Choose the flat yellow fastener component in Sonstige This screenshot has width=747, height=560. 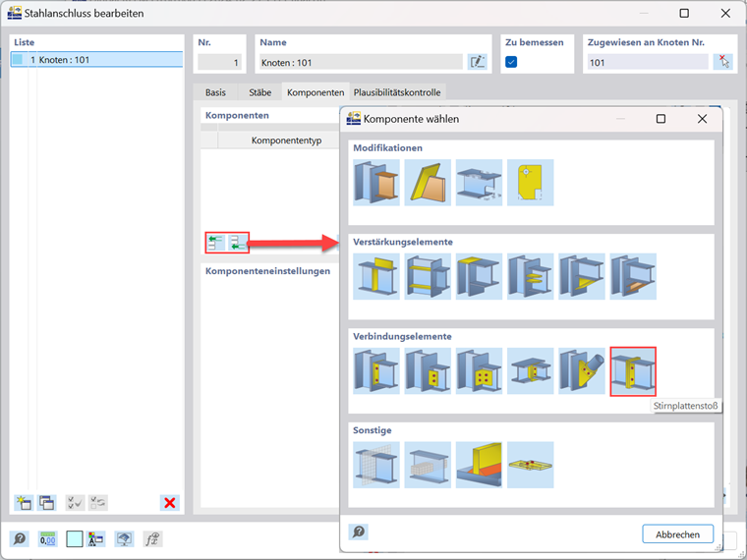(x=530, y=465)
